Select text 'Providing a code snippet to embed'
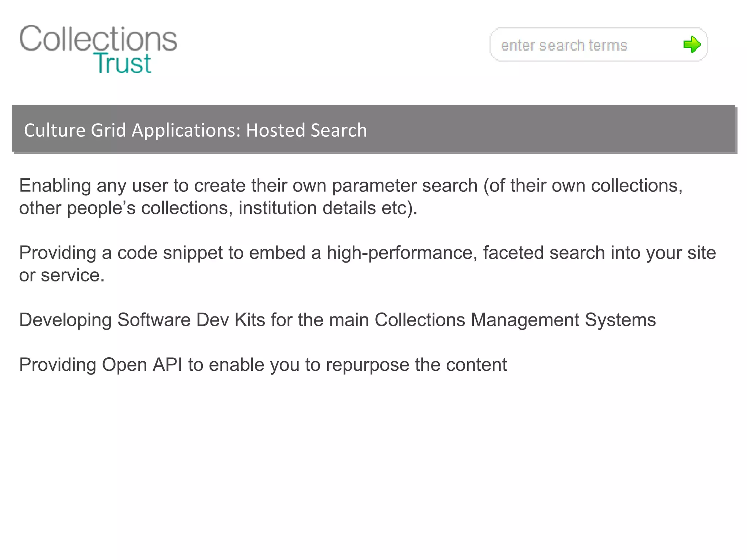This screenshot has height=560, width=747. pos(162,253)
